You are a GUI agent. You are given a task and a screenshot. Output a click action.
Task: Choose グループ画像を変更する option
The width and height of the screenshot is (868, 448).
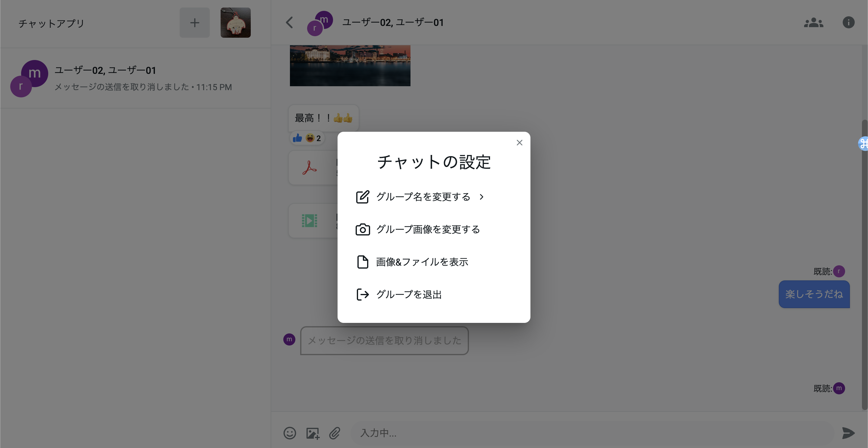point(427,229)
